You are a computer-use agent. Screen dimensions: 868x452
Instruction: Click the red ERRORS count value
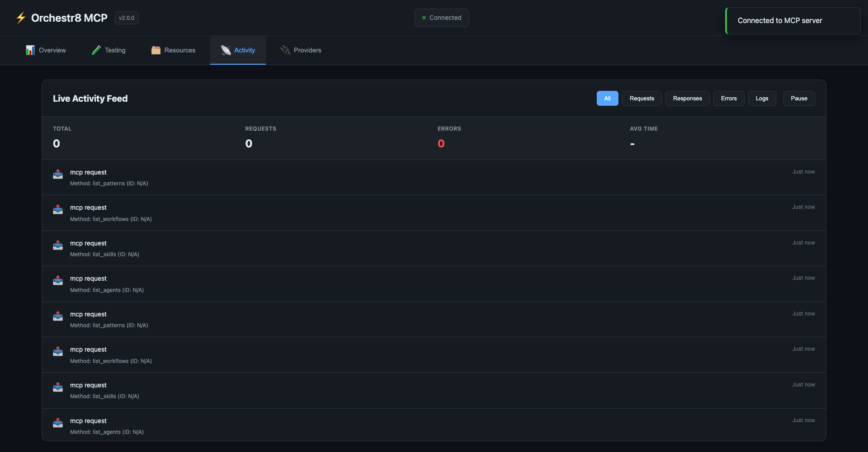tap(441, 144)
